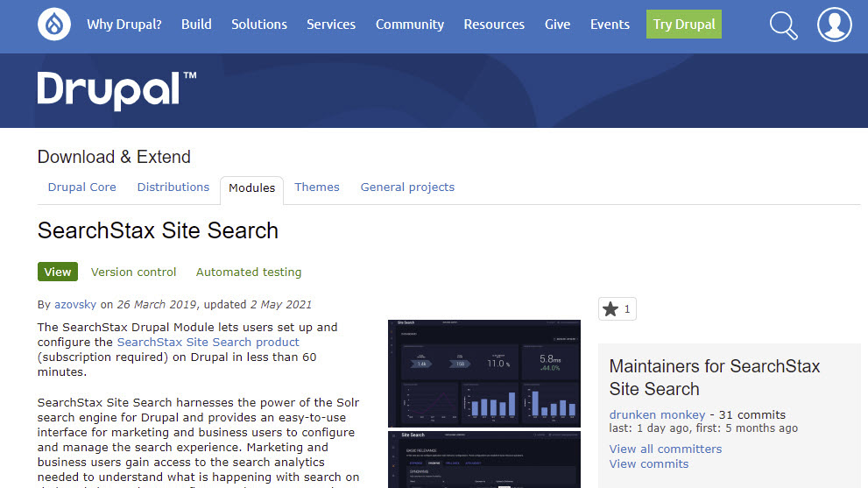
Task: Open the Events menu item
Action: coord(610,25)
